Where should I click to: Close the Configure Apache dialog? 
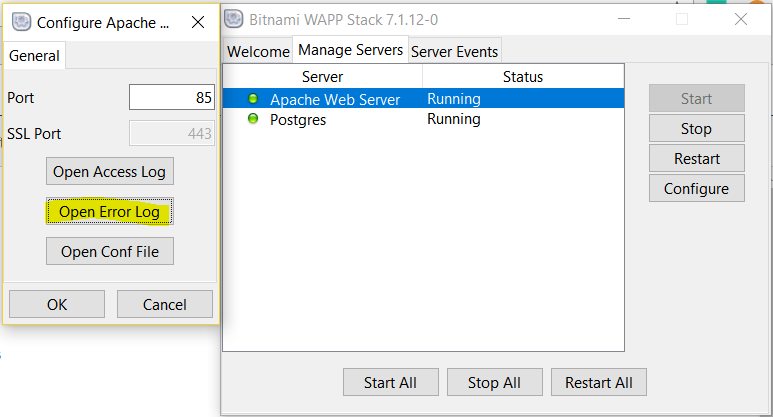point(197,21)
